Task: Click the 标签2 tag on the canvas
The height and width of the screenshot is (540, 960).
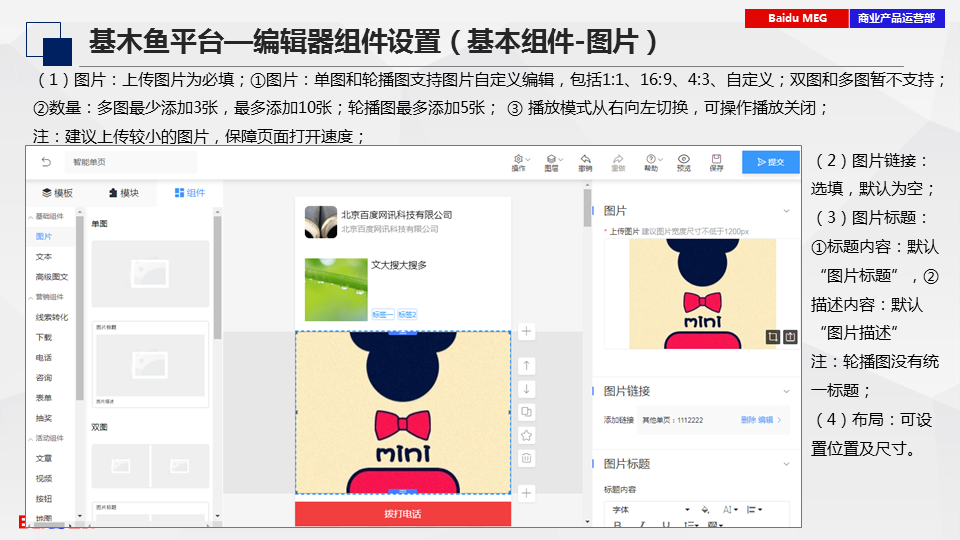Action: [x=407, y=315]
